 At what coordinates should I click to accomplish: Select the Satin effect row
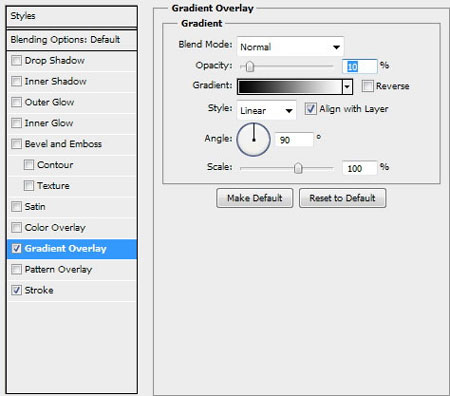[x=72, y=207]
